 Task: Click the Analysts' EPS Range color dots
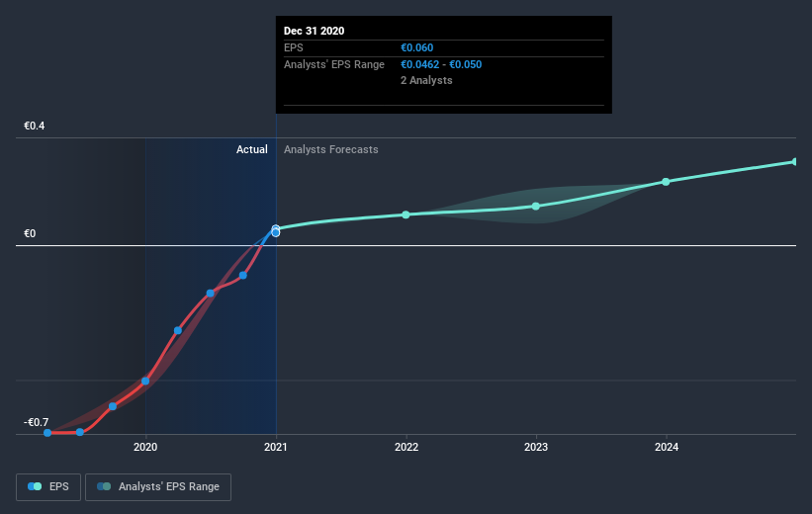[x=104, y=486]
